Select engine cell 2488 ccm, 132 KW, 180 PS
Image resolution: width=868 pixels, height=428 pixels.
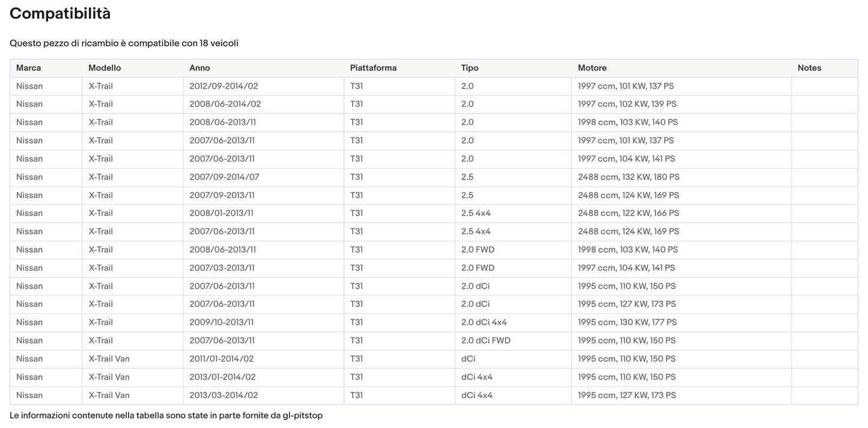[628, 177]
